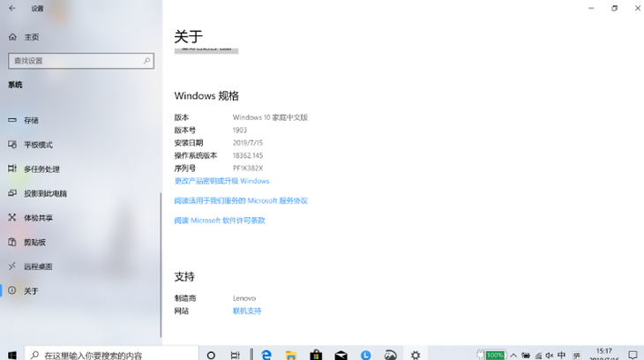This screenshot has height=360, width=644.
Task: Click the Settings gear taskbar icon
Action: coord(416,355)
